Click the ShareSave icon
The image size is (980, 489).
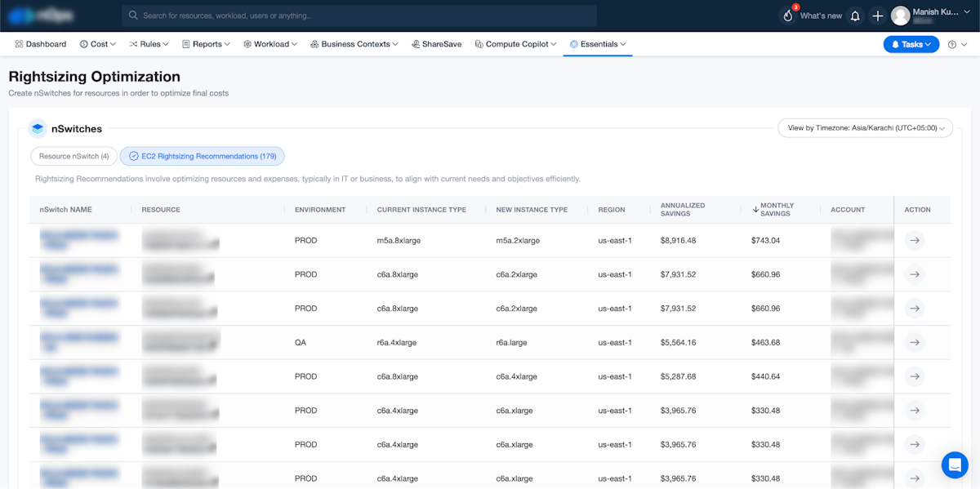coord(416,44)
